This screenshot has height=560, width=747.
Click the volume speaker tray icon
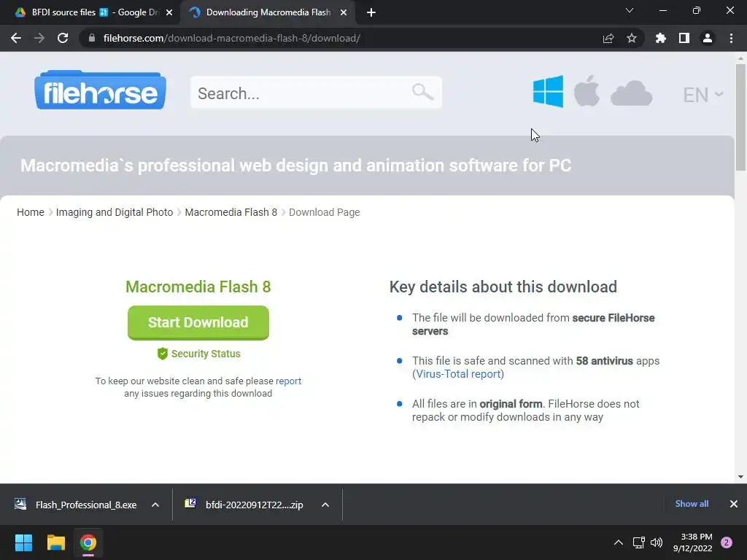657,542
